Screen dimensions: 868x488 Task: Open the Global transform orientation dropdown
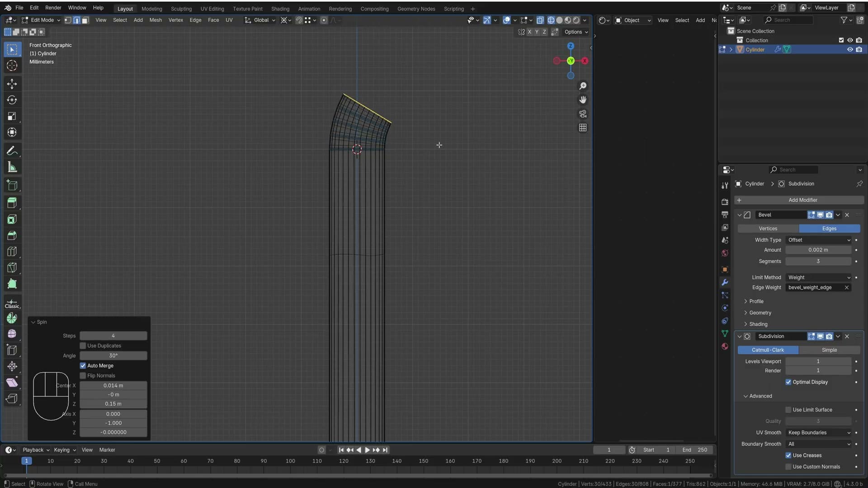click(260, 20)
